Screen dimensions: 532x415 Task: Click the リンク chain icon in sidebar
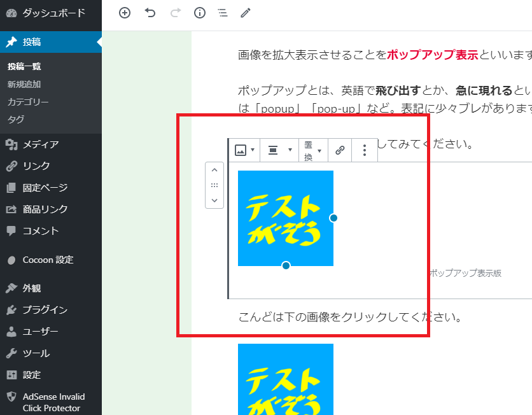[11, 166]
